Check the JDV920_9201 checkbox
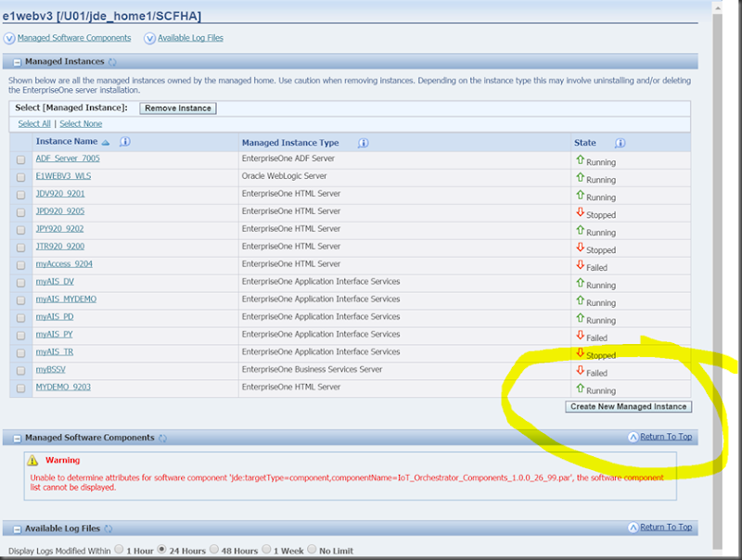 point(20,195)
